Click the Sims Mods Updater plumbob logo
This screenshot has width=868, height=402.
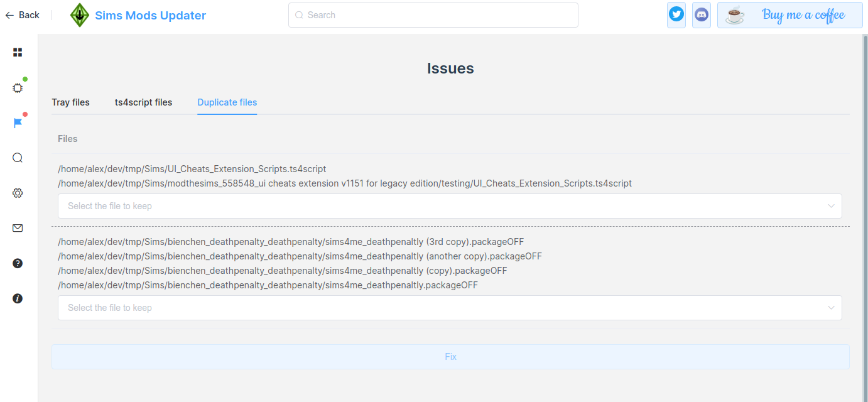[80, 15]
